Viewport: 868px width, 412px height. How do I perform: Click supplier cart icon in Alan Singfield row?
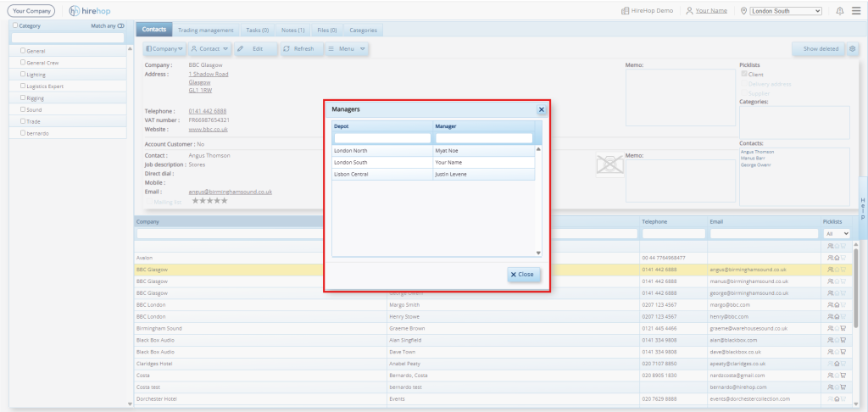tap(843, 340)
